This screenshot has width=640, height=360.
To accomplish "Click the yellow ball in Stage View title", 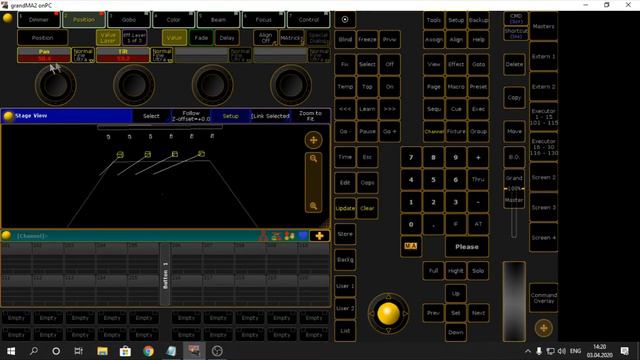I will (x=8, y=116).
